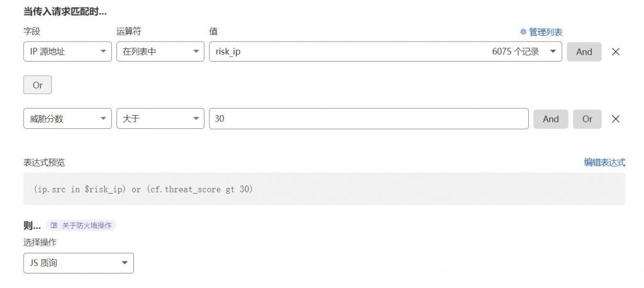Open the 在列表中 operator dropdown
This screenshot has height=288, width=644.
click(160, 52)
